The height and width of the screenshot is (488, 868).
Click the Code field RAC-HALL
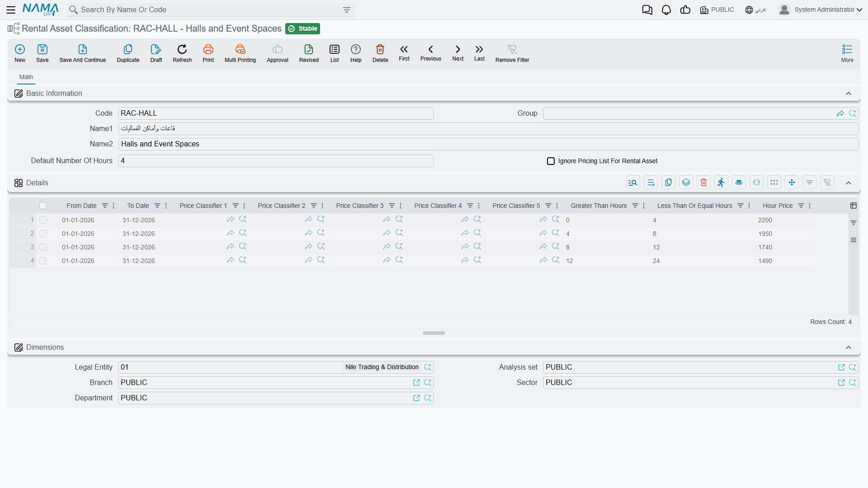276,113
